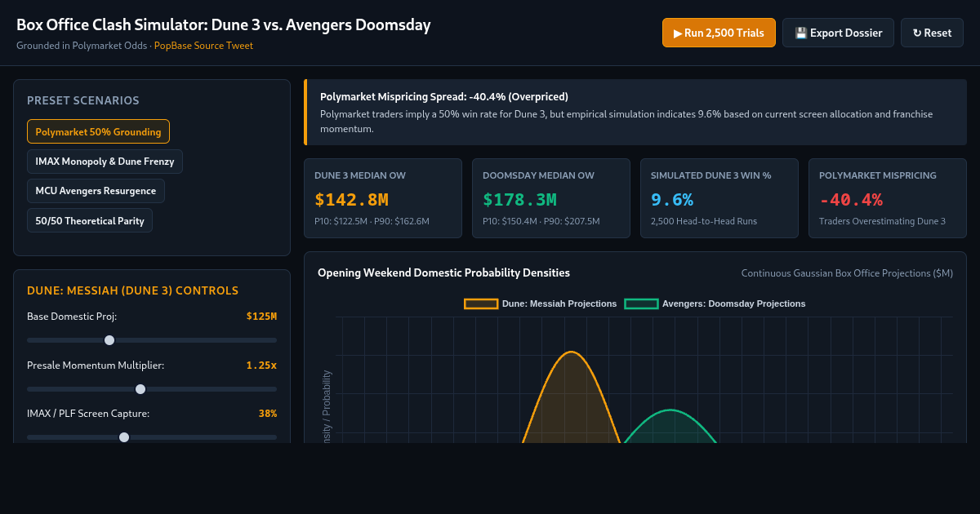980x514 pixels.
Task: Click Doomsday Median OW value $178.3M
Action: click(519, 200)
